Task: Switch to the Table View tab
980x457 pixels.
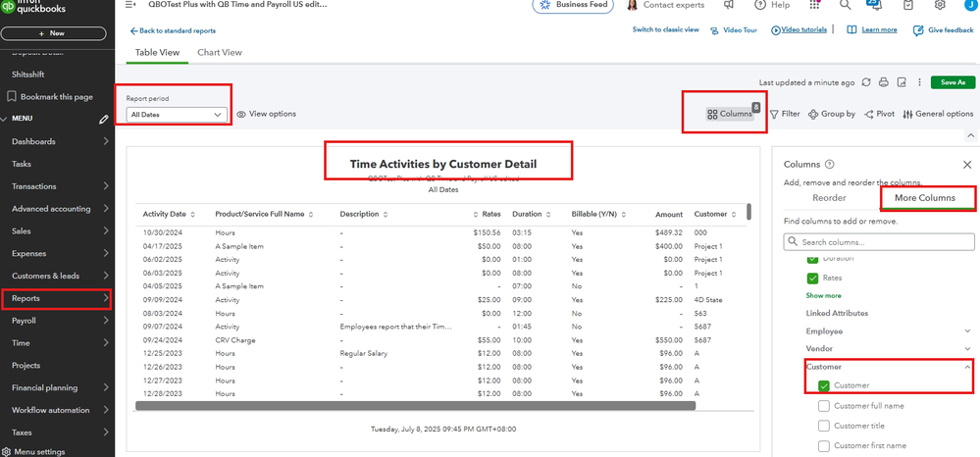Action: (158, 53)
